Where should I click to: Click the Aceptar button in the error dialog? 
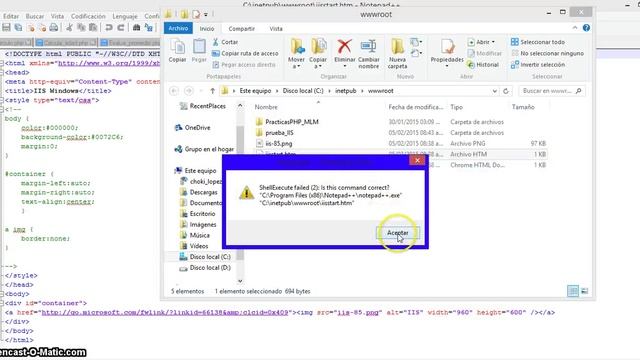[x=398, y=233]
